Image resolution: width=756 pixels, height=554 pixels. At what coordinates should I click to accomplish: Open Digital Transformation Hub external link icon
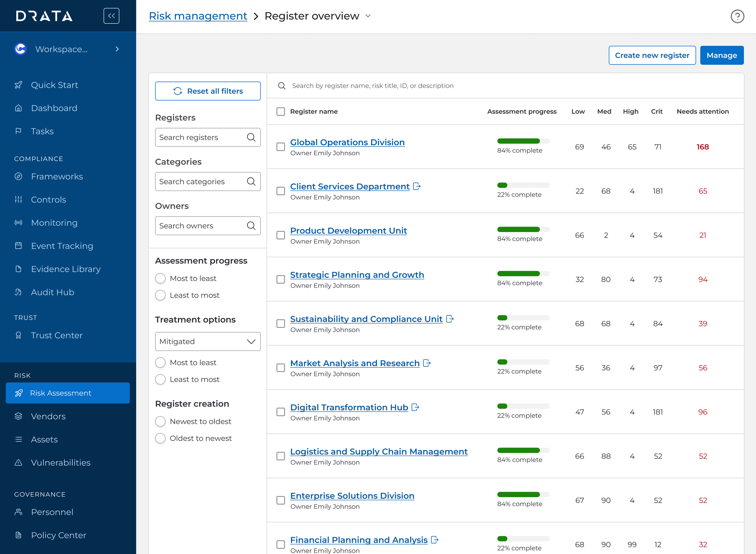pyautogui.click(x=415, y=407)
